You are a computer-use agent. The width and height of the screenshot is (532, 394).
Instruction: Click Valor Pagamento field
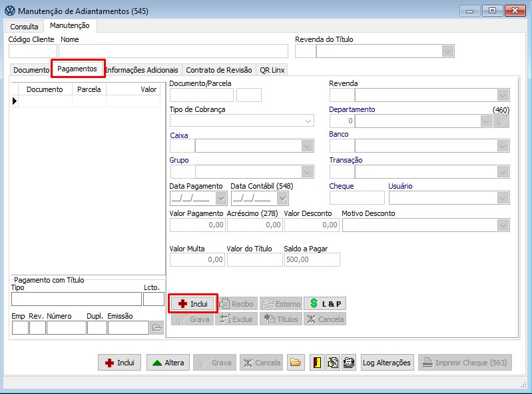click(198, 225)
